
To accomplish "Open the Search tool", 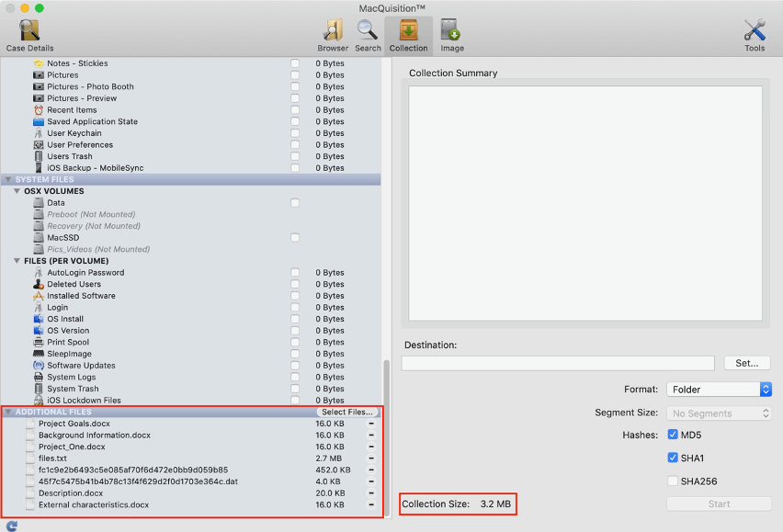I will point(368,35).
